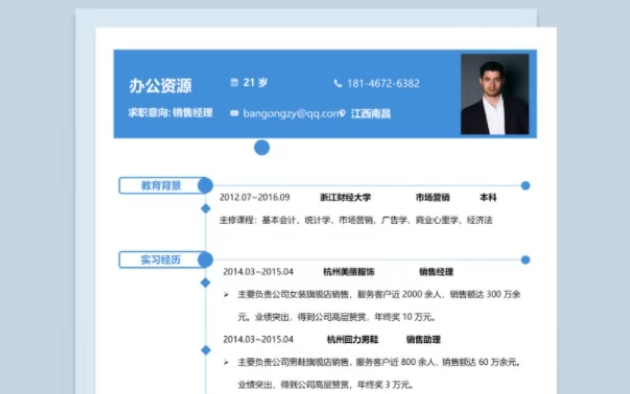Click the date range 2012.07~2016.09
Screen dimensions: 630x394
254,197
